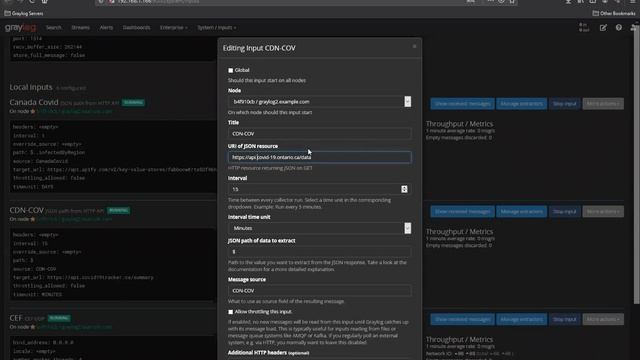Show received messages for Canada Covid
The image size is (640, 360).
point(462,104)
